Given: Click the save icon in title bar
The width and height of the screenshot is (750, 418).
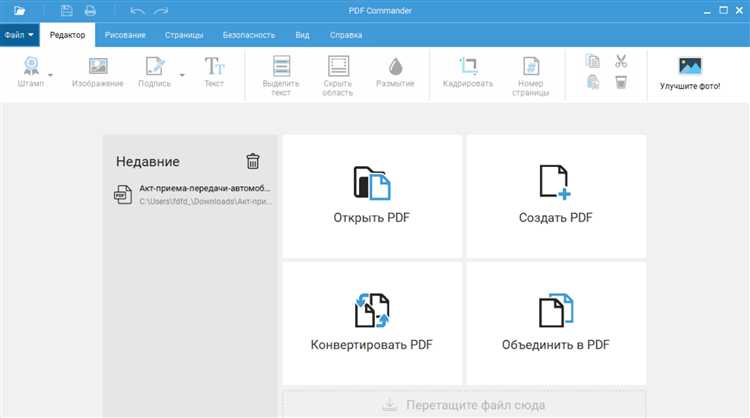Looking at the screenshot, I should point(66,11).
